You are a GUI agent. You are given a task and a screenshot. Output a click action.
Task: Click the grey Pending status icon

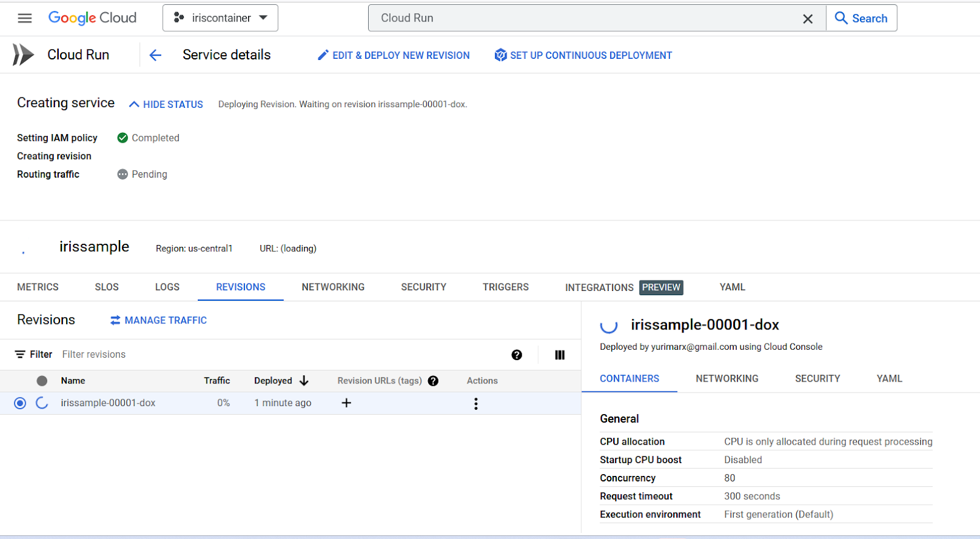pos(123,174)
